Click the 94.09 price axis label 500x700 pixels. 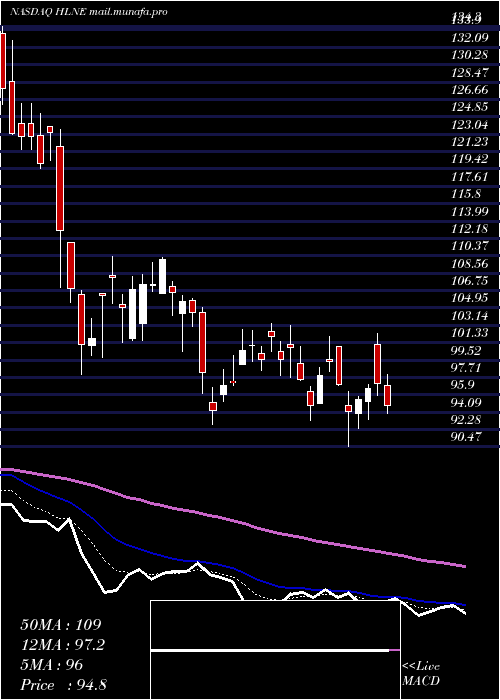[x=468, y=403]
